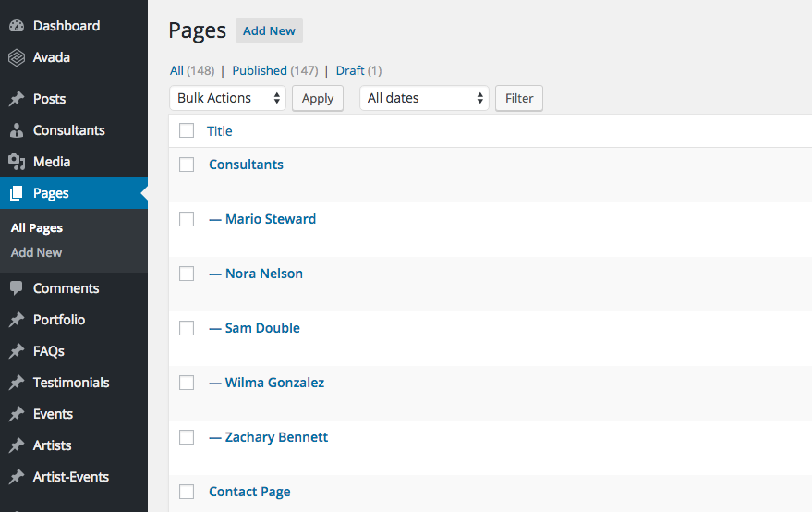Check the Sam Double row checkbox
The height and width of the screenshot is (512, 812).
tap(187, 328)
